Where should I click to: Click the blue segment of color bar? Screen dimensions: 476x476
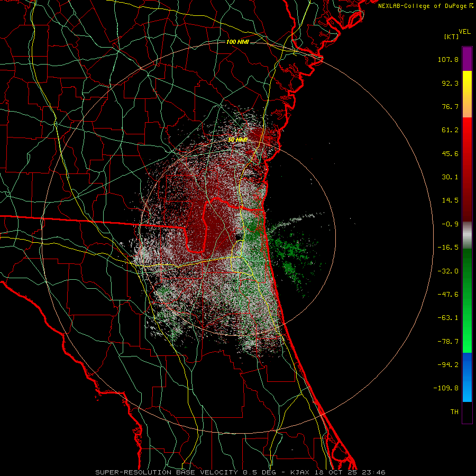(467, 377)
